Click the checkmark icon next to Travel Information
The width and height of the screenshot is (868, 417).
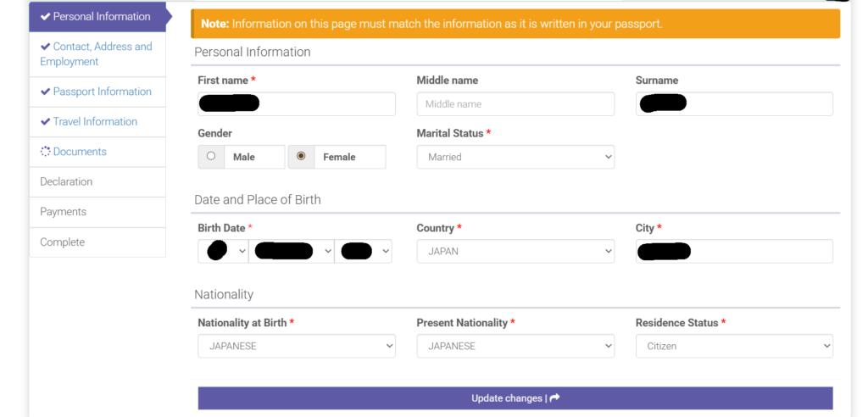point(45,122)
